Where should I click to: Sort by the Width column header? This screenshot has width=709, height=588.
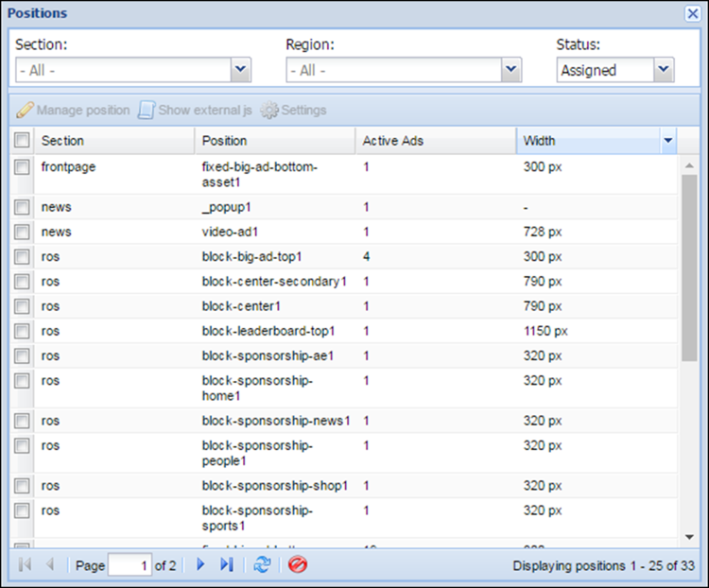point(588,141)
